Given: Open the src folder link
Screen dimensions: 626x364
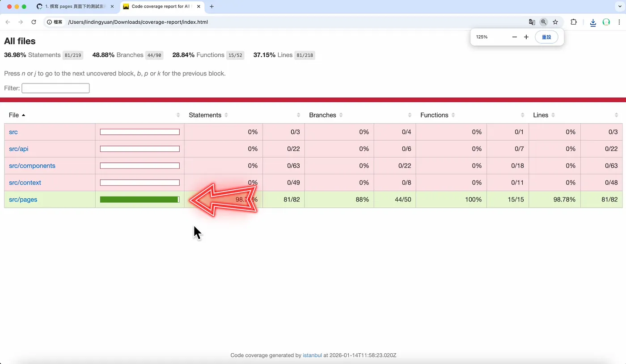Looking at the screenshot, I should click(x=13, y=132).
